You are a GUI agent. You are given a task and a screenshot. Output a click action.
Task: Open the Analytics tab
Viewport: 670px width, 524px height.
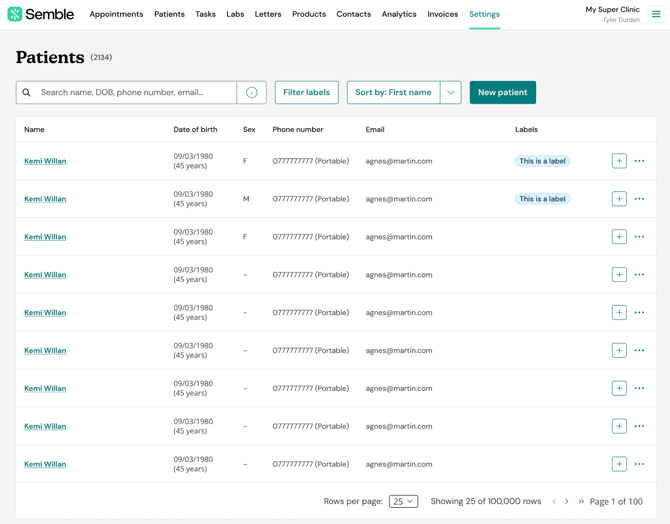[x=399, y=14]
